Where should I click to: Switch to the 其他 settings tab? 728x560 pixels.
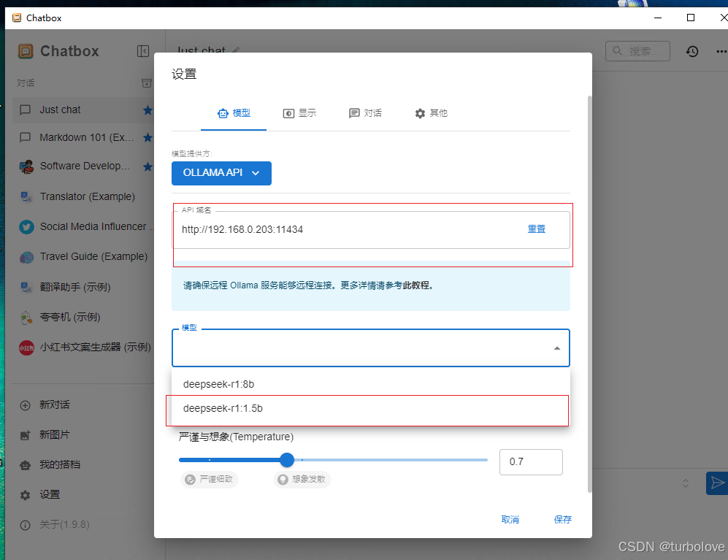tap(432, 113)
